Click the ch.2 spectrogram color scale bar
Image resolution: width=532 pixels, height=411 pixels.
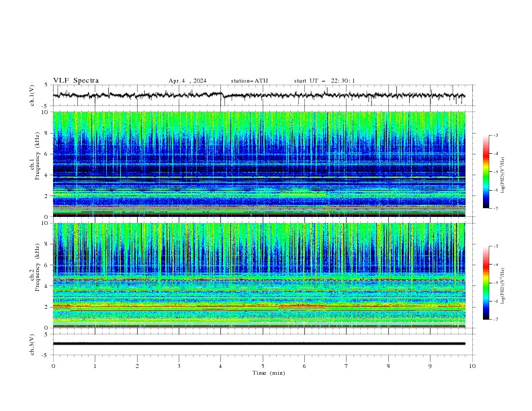tap(486, 283)
